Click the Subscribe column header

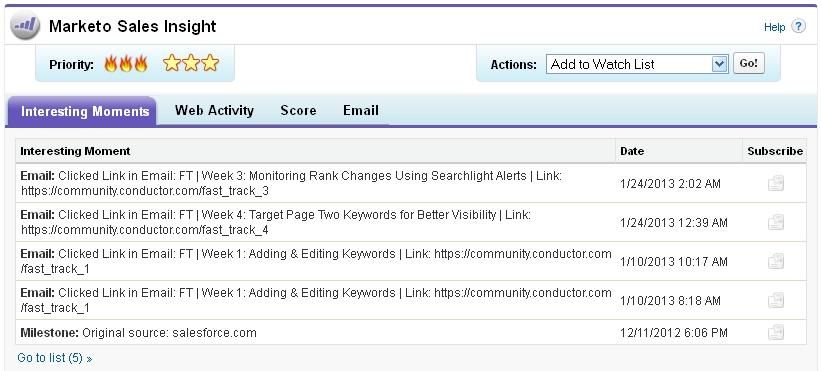pyautogui.click(x=775, y=151)
